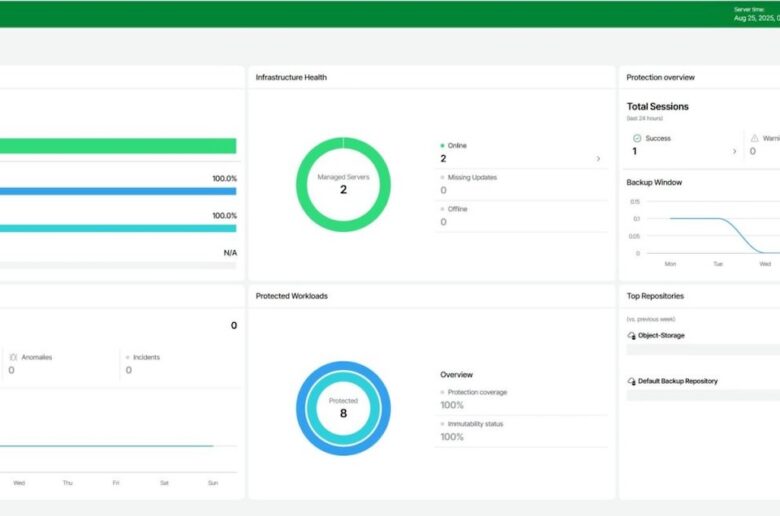Click the Anomalies alert icon
The width and height of the screenshot is (780, 516).
(x=13, y=357)
